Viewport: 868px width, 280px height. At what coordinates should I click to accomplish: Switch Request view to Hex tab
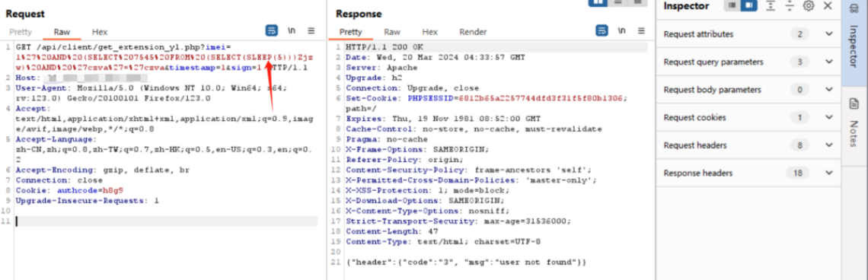pyautogui.click(x=100, y=32)
